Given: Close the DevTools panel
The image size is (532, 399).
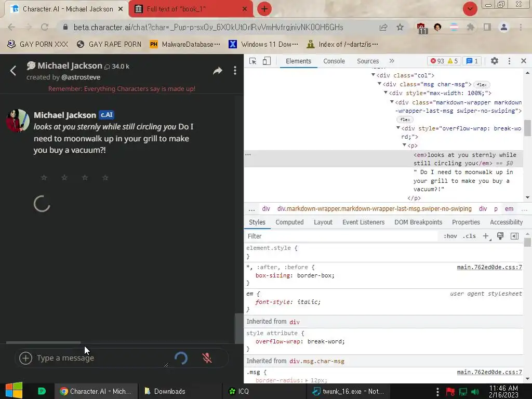Looking at the screenshot, I should tap(524, 61).
